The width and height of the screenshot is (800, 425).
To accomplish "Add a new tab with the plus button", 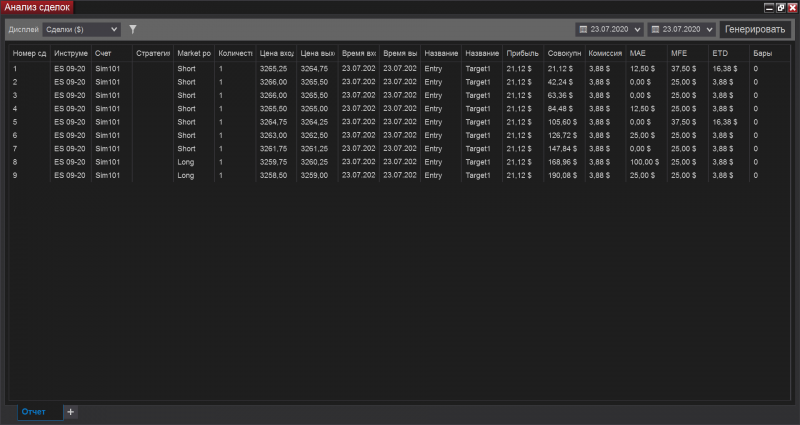I will [70, 412].
